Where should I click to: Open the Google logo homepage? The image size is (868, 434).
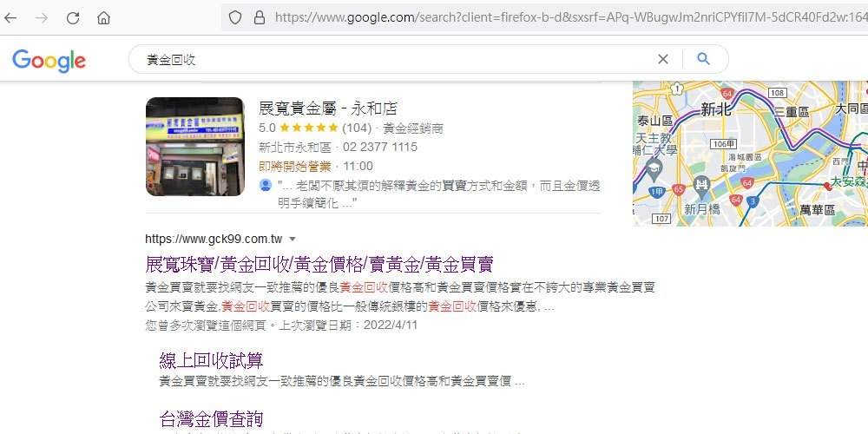coord(49,61)
